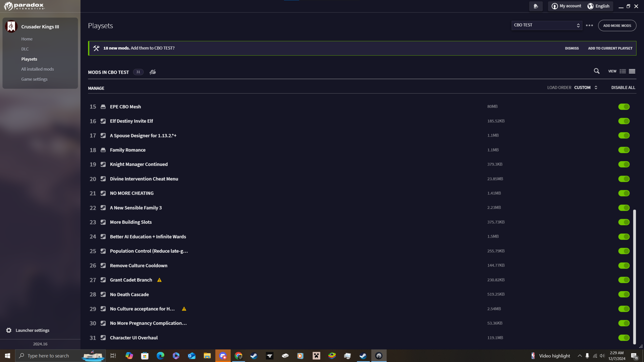This screenshot has width=644, height=362.
Task: Toggle No More Pregnancy Complications mod
Action: pos(624,323)
